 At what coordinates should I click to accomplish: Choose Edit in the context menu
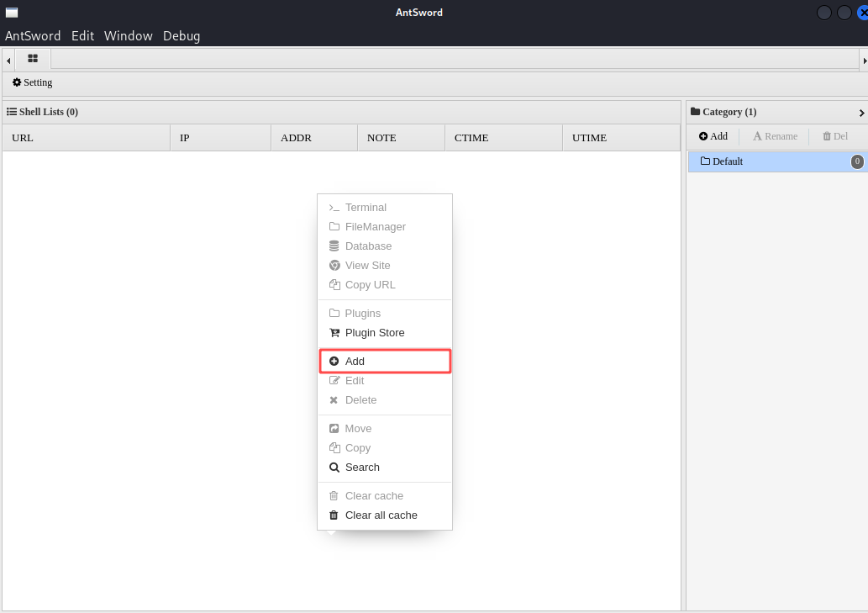click(x=385, y=381)
